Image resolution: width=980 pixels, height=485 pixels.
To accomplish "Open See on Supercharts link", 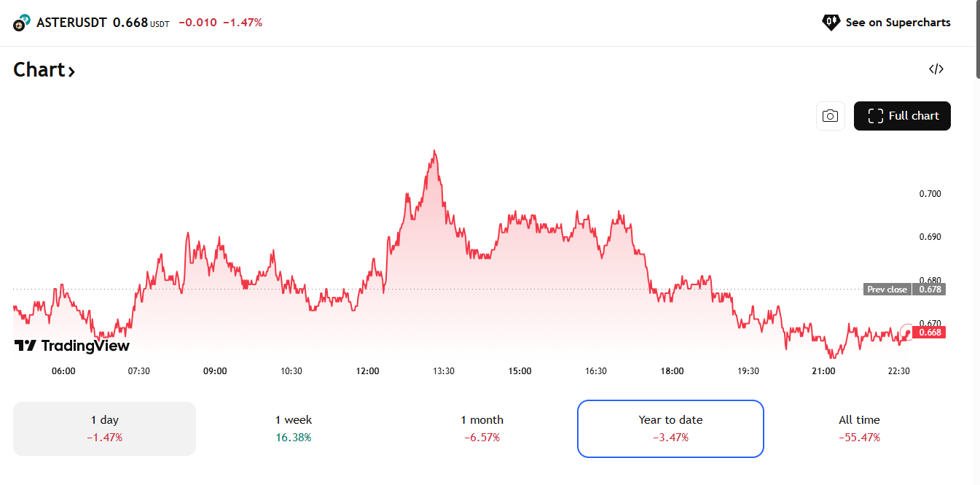I will 898,23.
